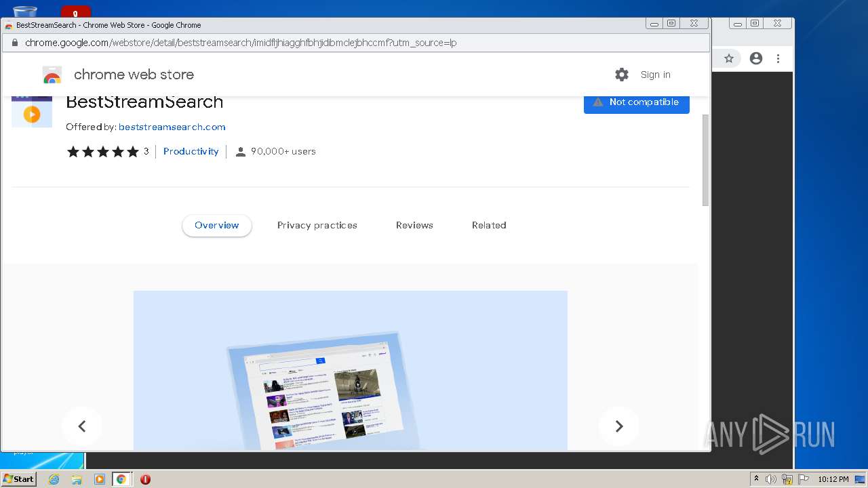The image size is (868, 488).
Task: Show previous screenshot with left arrow
Action: point(82,426)
